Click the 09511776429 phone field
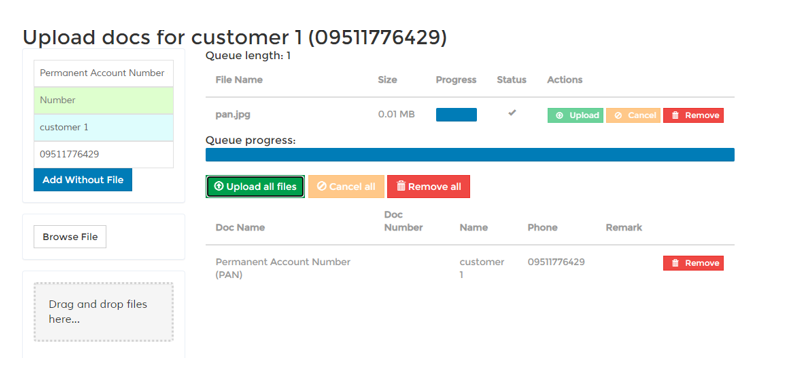Screen dimensions: 809x367 pyautogui.click(x=104, y=154)
